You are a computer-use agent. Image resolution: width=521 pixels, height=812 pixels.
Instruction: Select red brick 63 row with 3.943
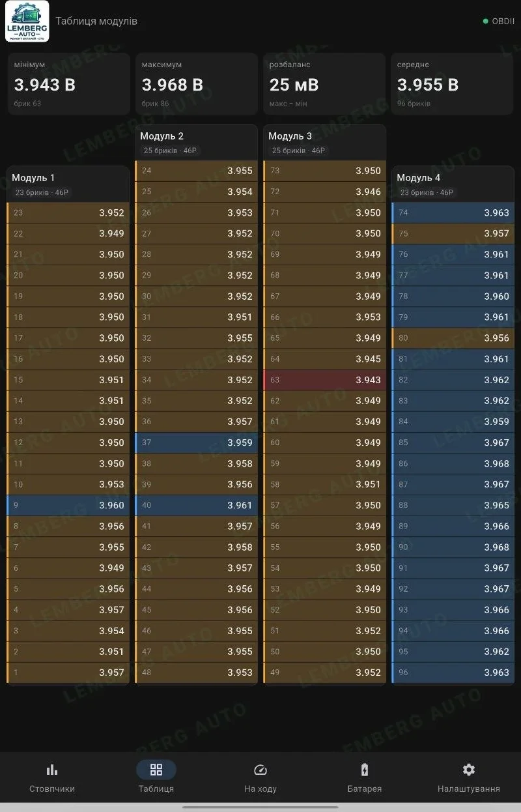[324, 380]
